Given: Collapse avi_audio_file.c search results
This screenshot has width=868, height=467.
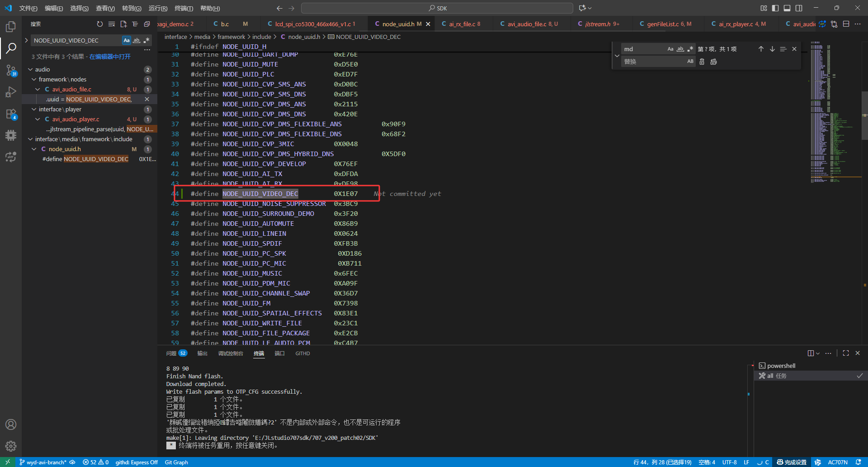Looking at the screenshot, I should pos(38,89).
